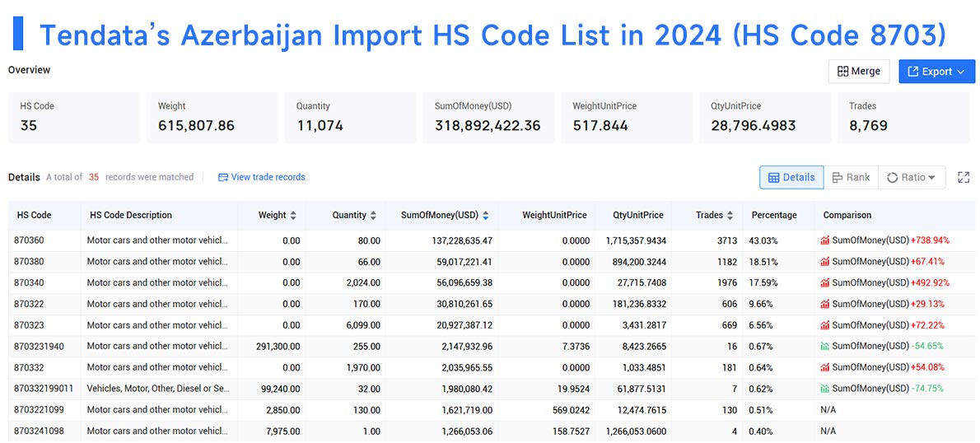
Task: Open the Export dropdown
Action: [936, 72]
